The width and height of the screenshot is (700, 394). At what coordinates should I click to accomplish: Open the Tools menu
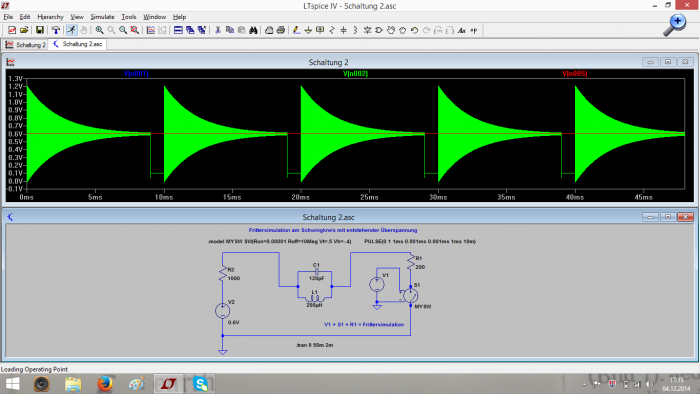point(129,17)
